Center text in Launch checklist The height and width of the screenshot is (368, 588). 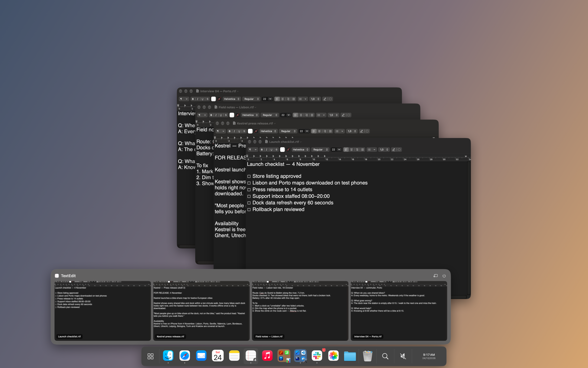352,149
